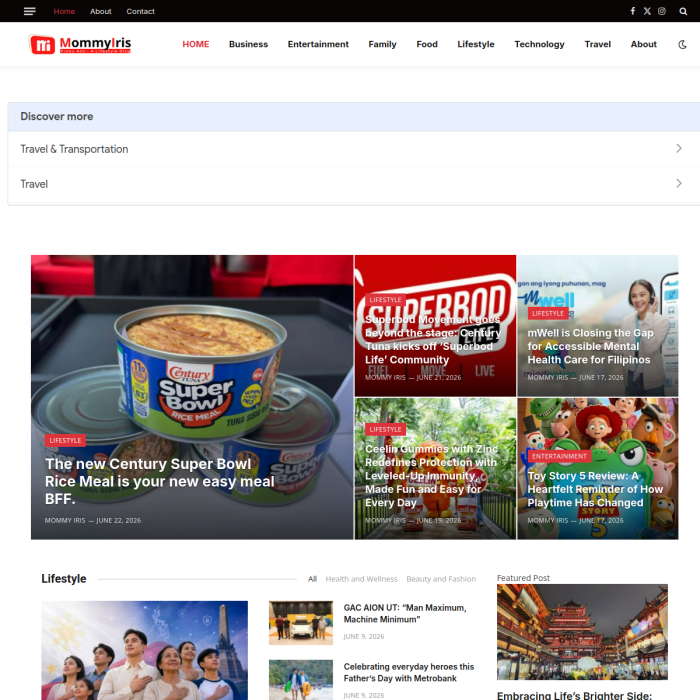Click Contact in the top black bar
This screenshot has width=700, height=700.
point(140,11)
